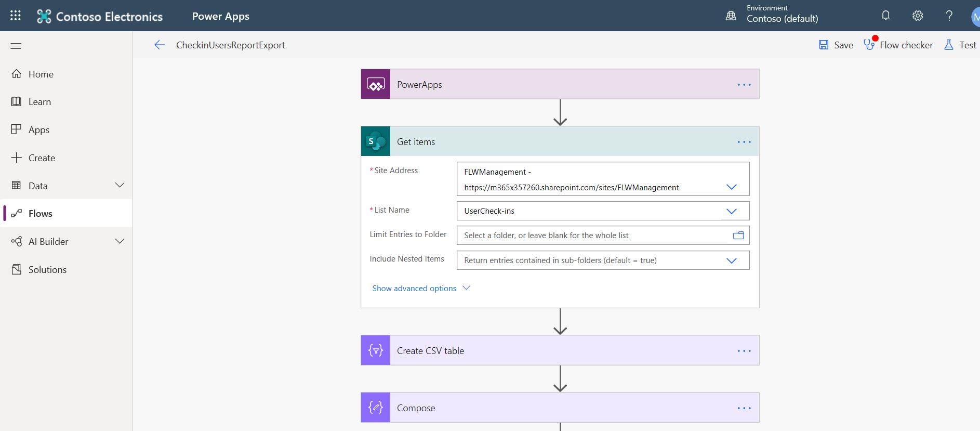Click the Test flask icon

pos(949,45)
